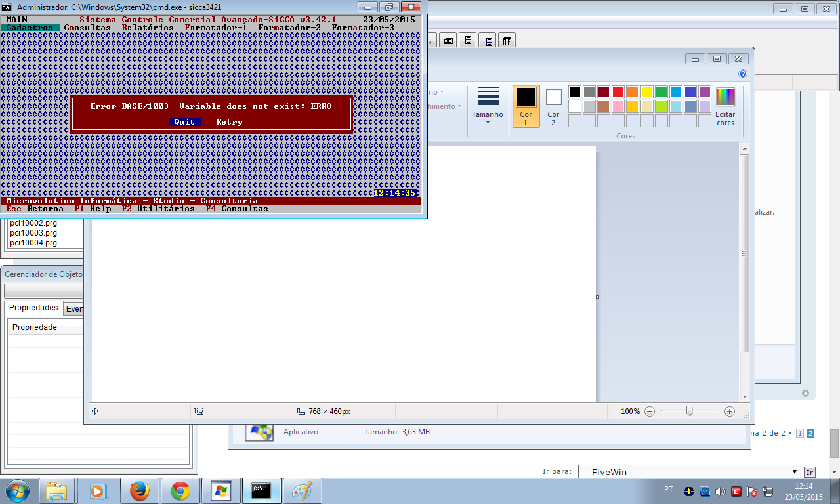840x504 pixels.
Task: Click the grid columns toolbar icon in the background window
Action: pos(507,41)
